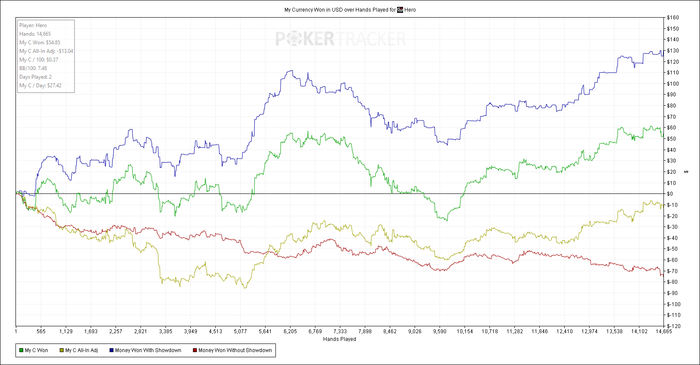Select the 'My C Won' legend label
The image size is (700, 365).
click(36, 350)
